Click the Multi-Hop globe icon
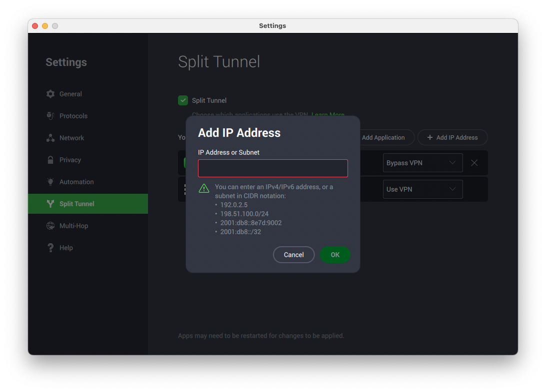Viewport: 546px width, 392px height. pyautogui.click(x=50, y=226)
